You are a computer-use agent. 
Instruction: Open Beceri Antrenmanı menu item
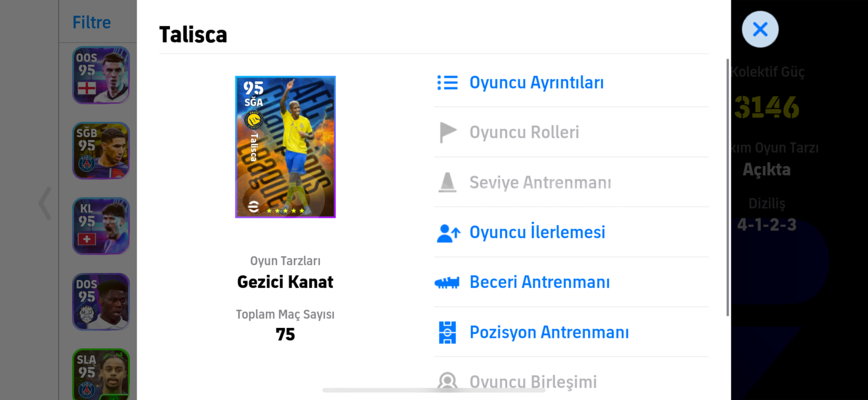pos(539,282)
